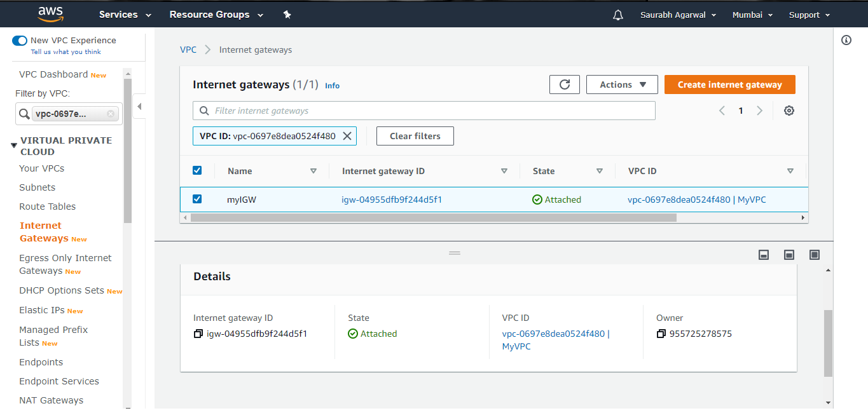868x413 pixels.
Task: Toggle the New VPC Experience switch
Action: pos(19,40)
